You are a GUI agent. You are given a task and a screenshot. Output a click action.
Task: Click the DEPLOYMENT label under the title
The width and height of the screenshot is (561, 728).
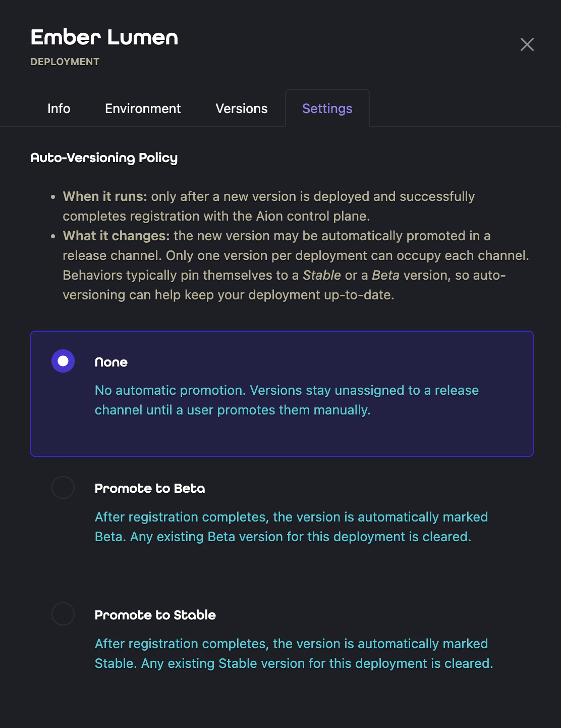(65, 62)
